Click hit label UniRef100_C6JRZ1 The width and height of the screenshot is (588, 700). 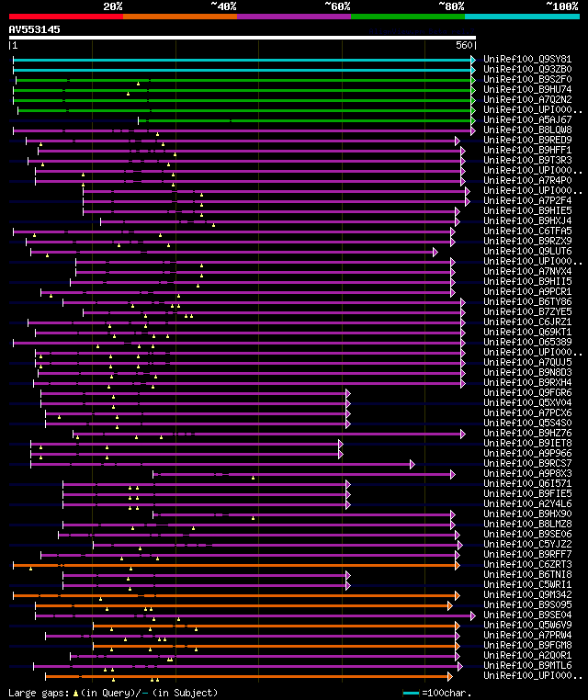pyautogui.click(x=527, y=322)
